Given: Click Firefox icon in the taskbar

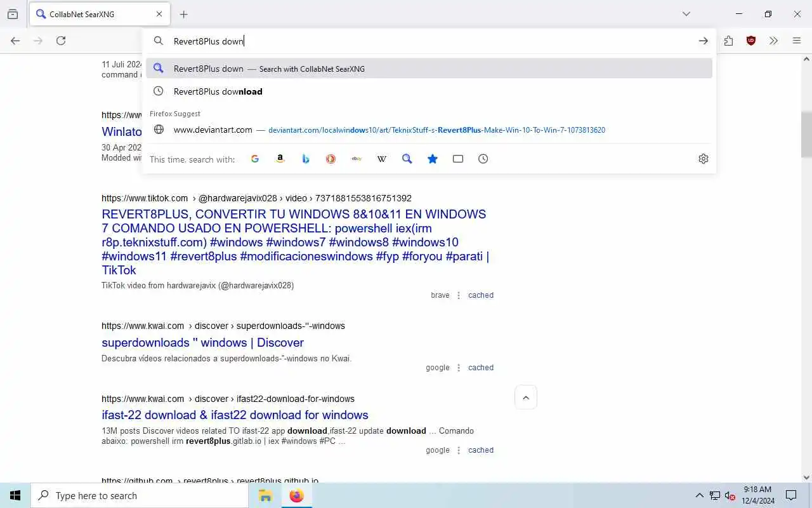Looking at the screenshot, I should 296,495.
